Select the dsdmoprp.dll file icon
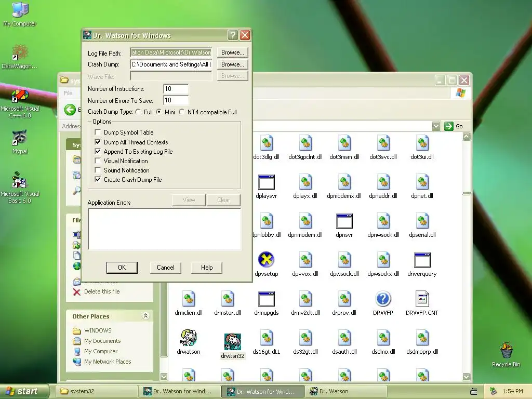532x399 pixels. click(x=422, y=338)
